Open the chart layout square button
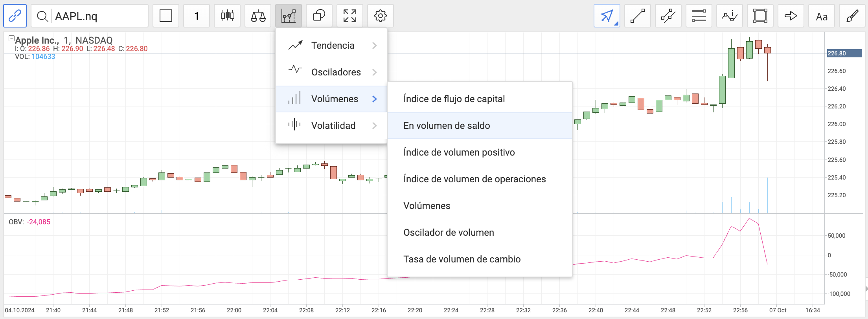This screenshot has width=868, height=319. pos(166,16)
